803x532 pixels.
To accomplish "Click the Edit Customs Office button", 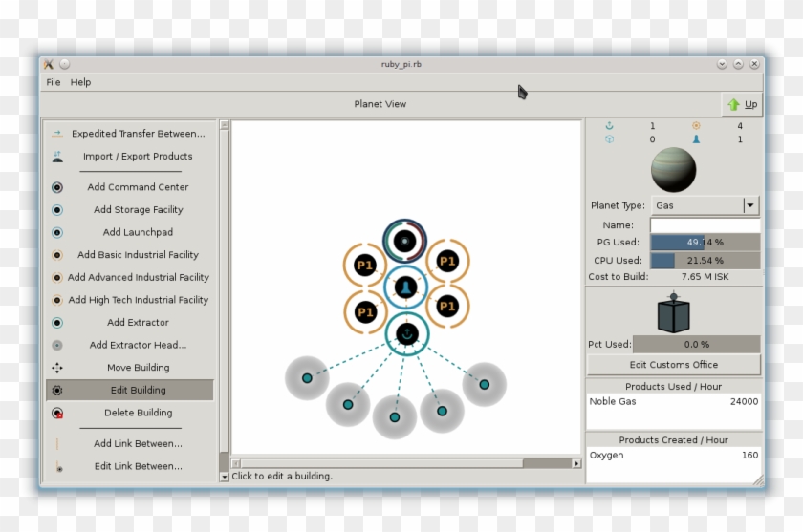I will (x=673, y=365).
